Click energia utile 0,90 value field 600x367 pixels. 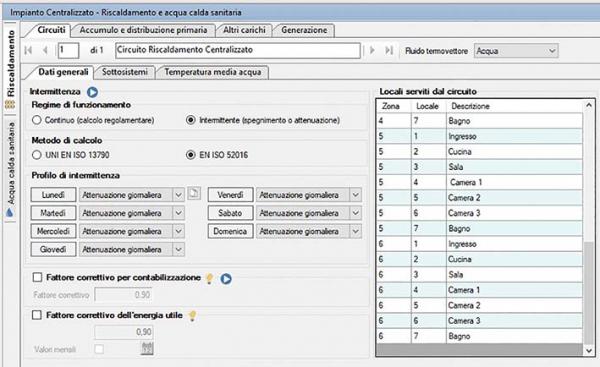click(124, 331)
